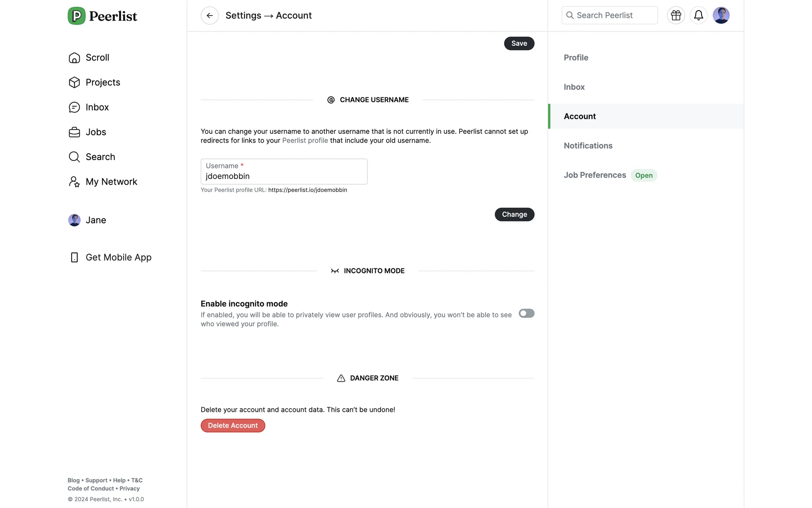The height and width of the screenshot is (508, 812).
Task: Click the My Network people icon
Action: point(74,182)
